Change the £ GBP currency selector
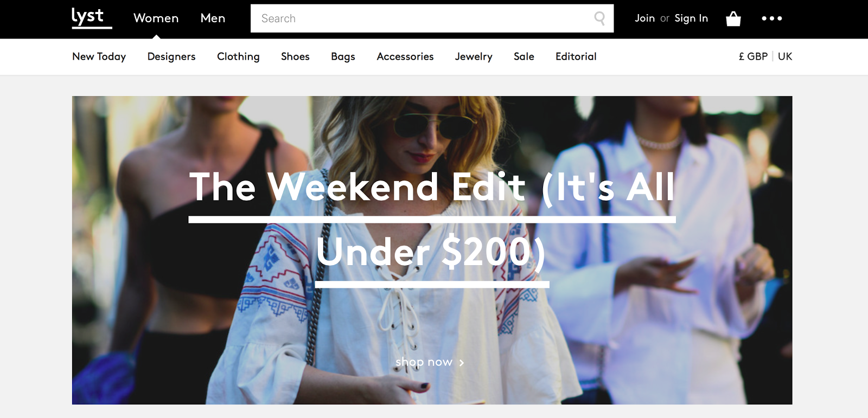This screenshot has height=418, width=868. (x=753, y=56)
